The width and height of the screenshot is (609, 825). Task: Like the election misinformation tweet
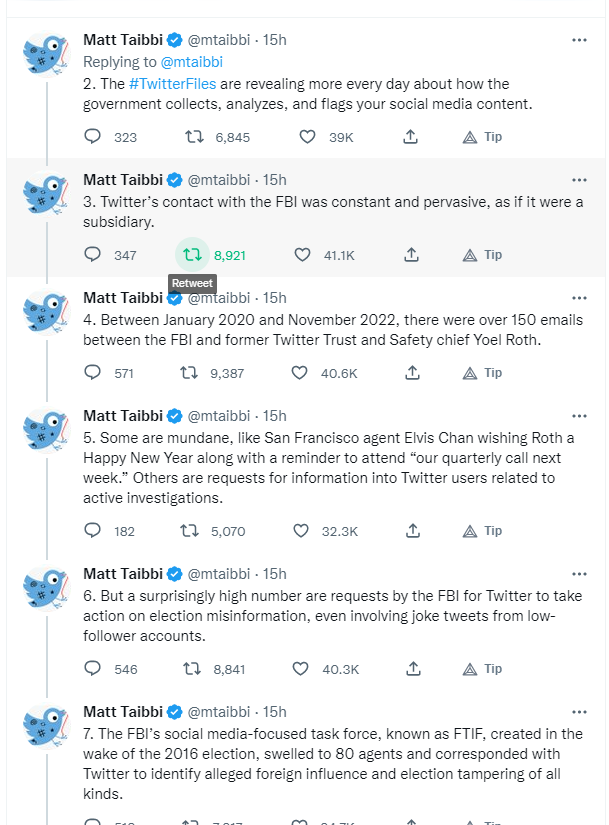coord(303,669)
